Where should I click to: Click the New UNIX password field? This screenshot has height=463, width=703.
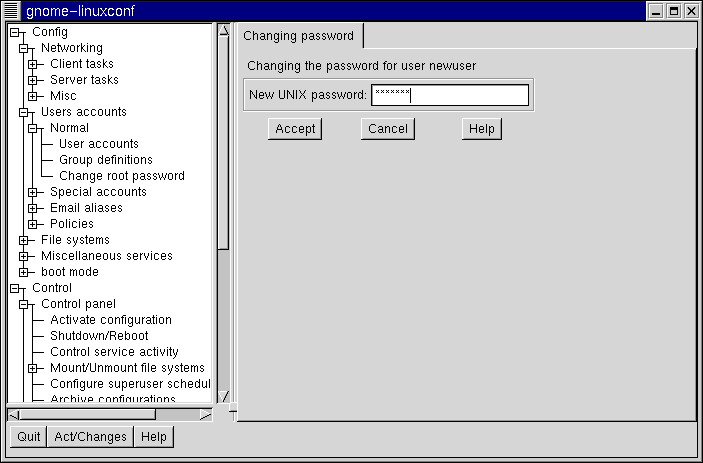click(449, 96)
